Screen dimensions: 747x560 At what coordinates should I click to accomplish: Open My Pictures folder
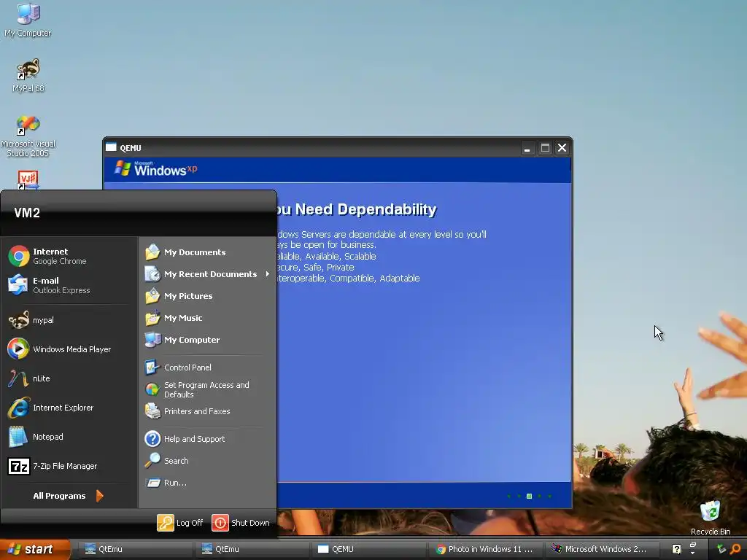pyautogui.click(x=208, y=296)
